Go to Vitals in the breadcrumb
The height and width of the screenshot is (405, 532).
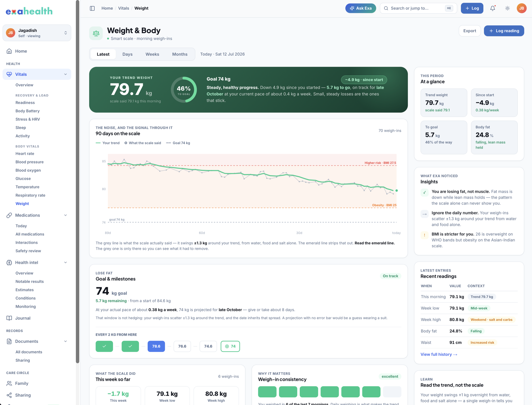(124, 8)
